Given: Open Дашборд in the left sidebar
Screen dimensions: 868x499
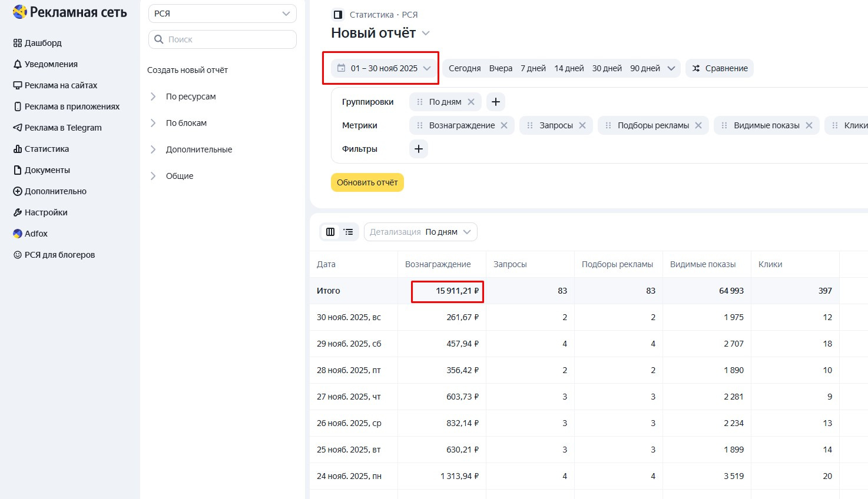Looking at the screenshot, I should [43, 43].
